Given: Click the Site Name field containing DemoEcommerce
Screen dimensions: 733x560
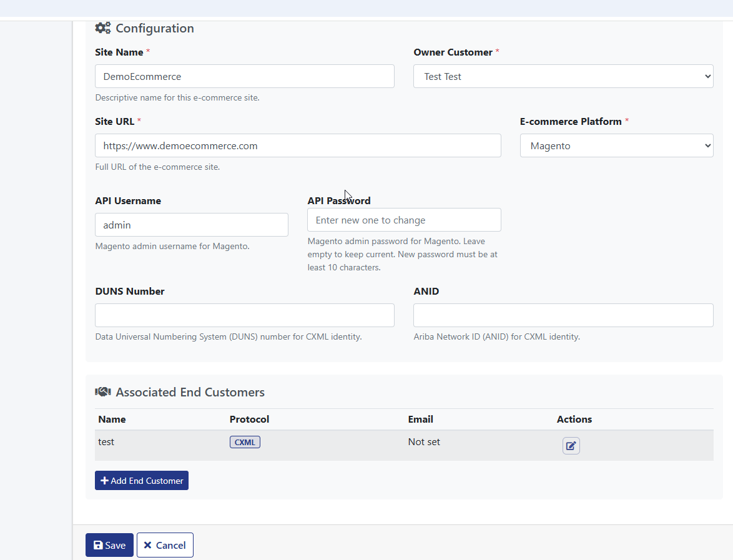Looking at the screenshot, I should 244,76.
